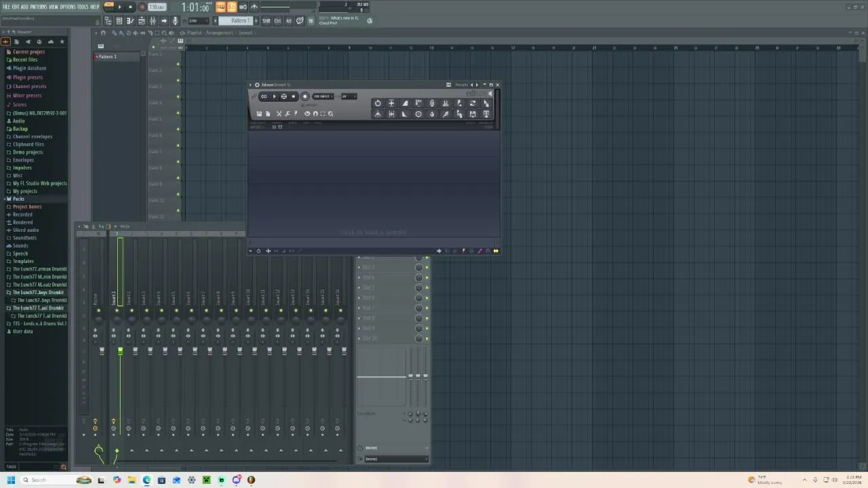Click Edison's magnifier zoom icon
Image resolution: width=868 pixels, height=488 pixels.
[x=330, y=114]
